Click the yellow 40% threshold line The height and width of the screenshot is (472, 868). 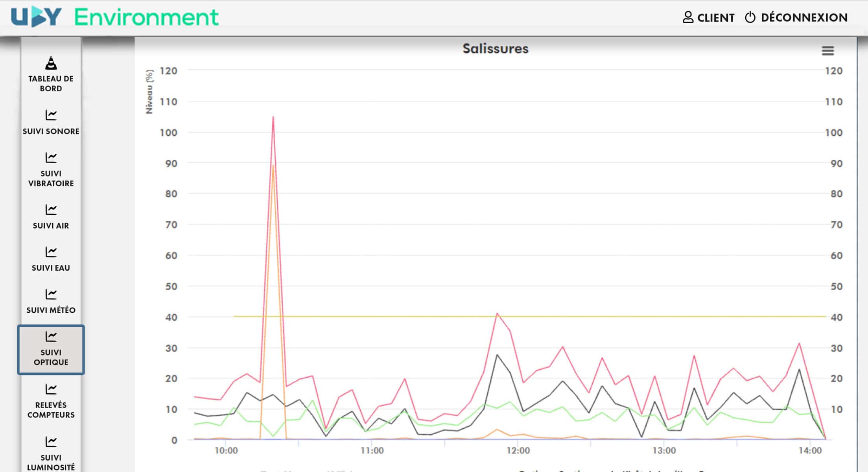pyautogui.click(x=590, y=316)
